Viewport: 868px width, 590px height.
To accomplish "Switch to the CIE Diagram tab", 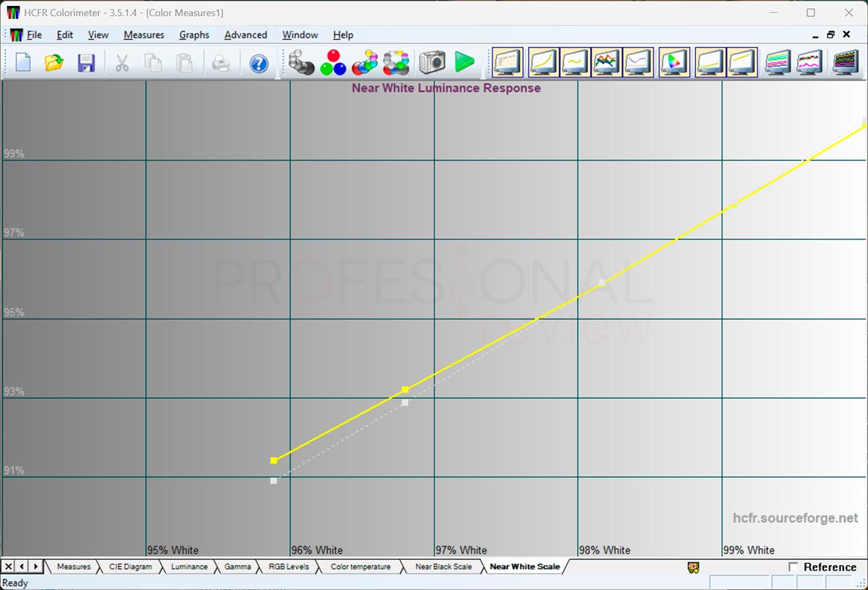I will (x=131, y=567).
